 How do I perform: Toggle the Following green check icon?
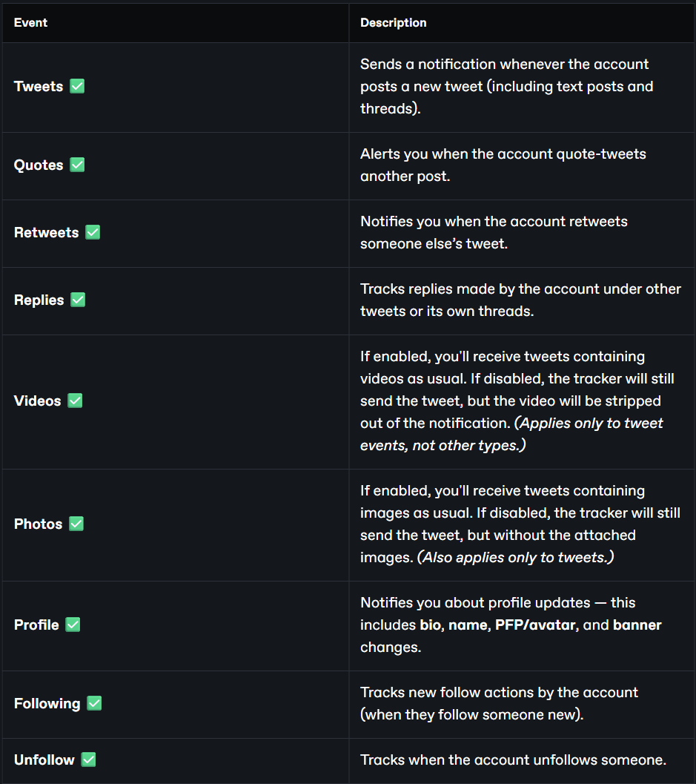tap(94, 703)
